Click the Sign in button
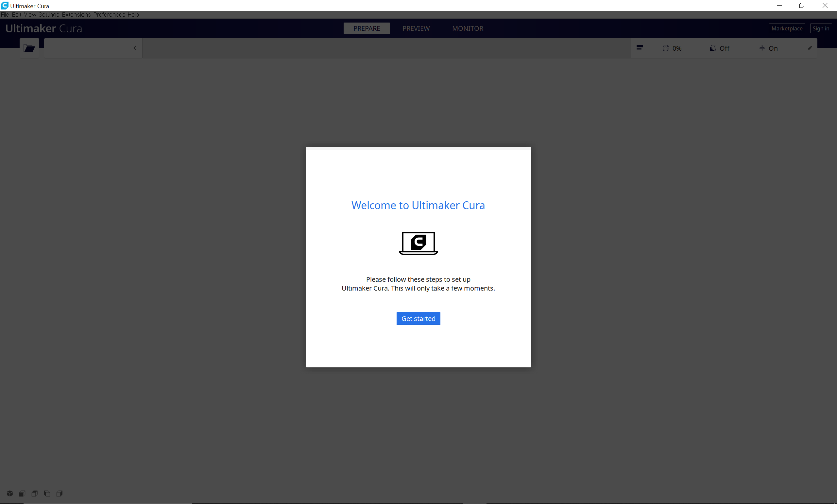This screenshot has height=504, width=837. [821, 28]
